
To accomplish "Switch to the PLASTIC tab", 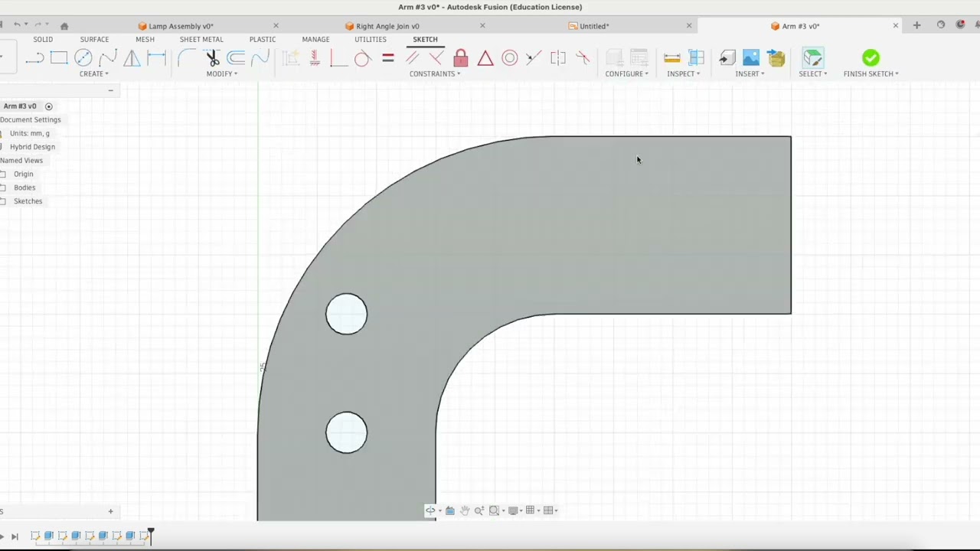I will tap(263, 40).
